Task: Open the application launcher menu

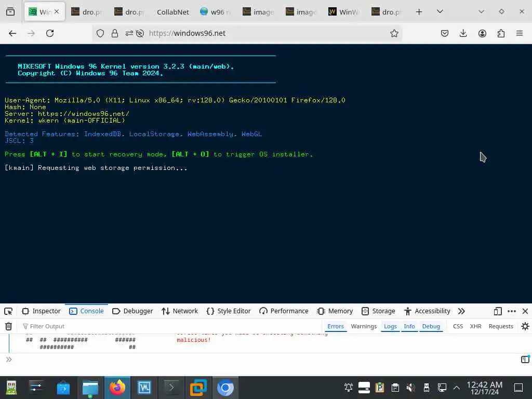Action: pos(11,388)
